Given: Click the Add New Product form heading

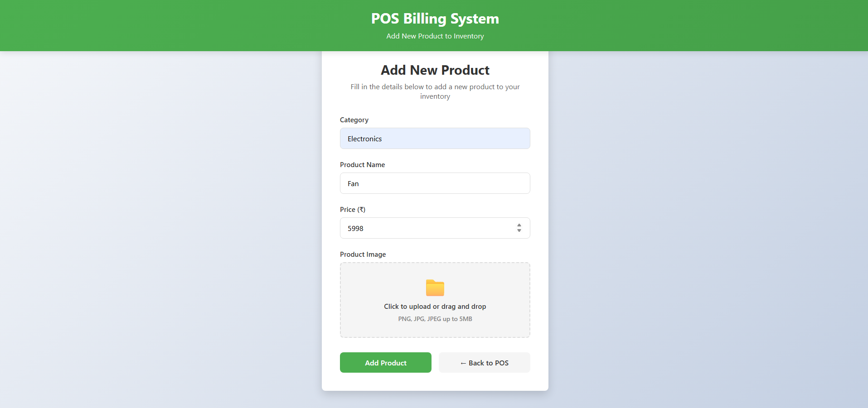Looking at the screenshot, I should (x=435, y=70).
